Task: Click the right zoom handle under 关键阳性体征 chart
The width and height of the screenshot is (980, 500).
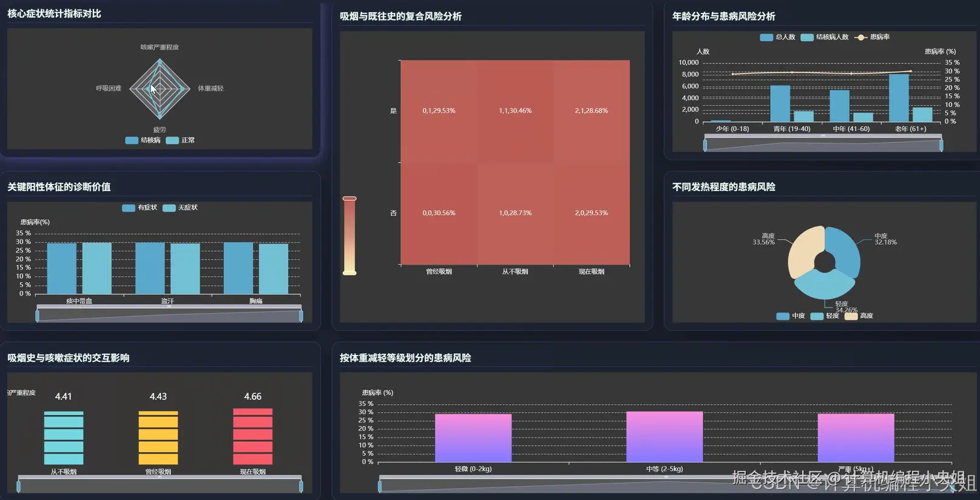Action: pos(301,316)
